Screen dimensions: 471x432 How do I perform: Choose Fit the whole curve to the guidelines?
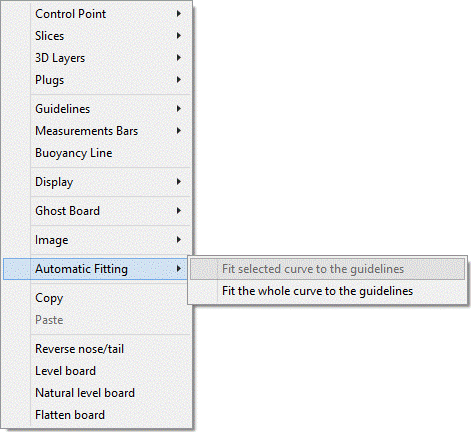[327, 291]
